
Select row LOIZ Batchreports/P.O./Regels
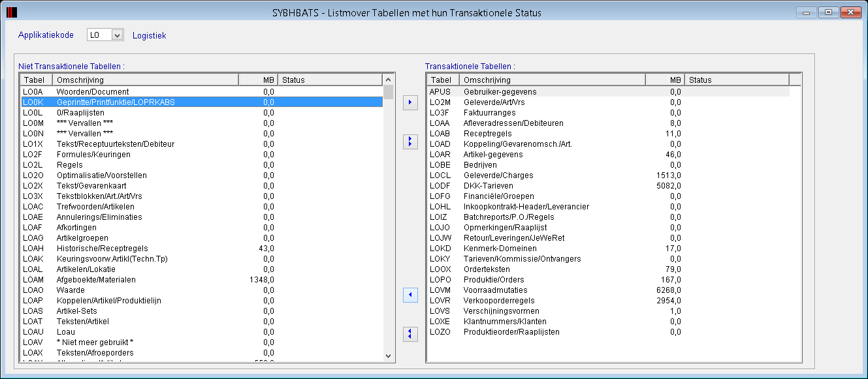608,217
